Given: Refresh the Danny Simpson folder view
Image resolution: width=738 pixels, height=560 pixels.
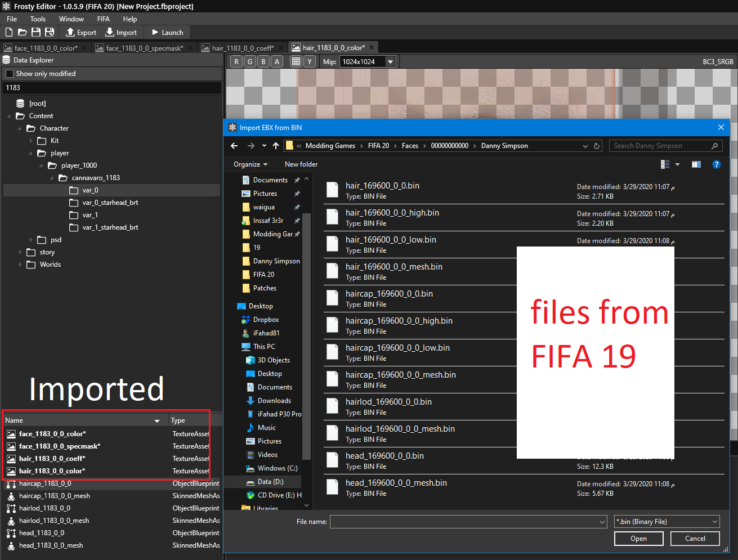Looking at the screenshot, I should tap(597, 146).
